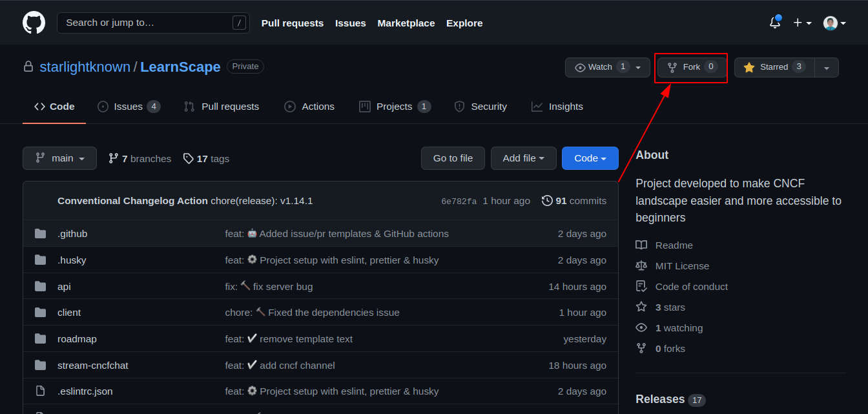868x414 pixels.
Task: View the 1 watching link
Action: (x=679, y=328)
